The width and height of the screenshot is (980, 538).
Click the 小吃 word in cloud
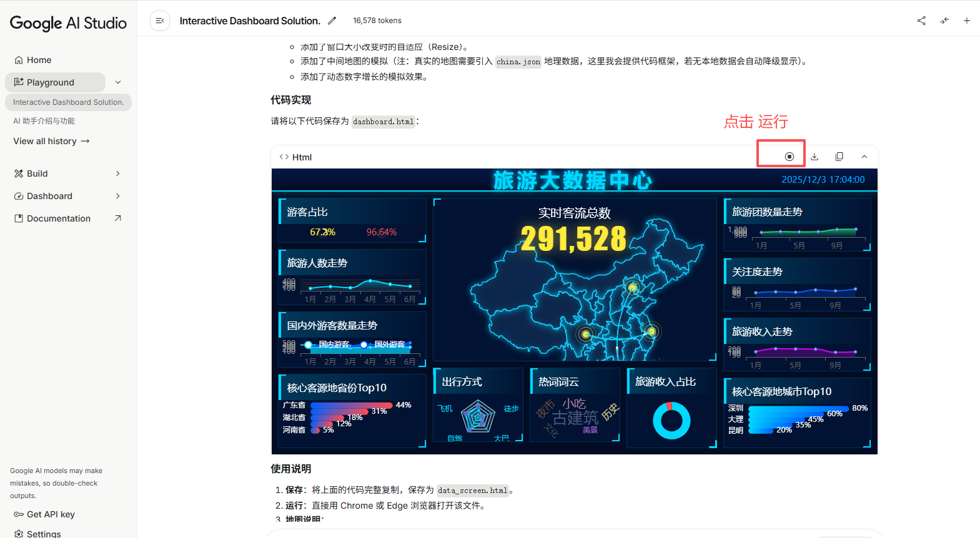tap(574, 404)
